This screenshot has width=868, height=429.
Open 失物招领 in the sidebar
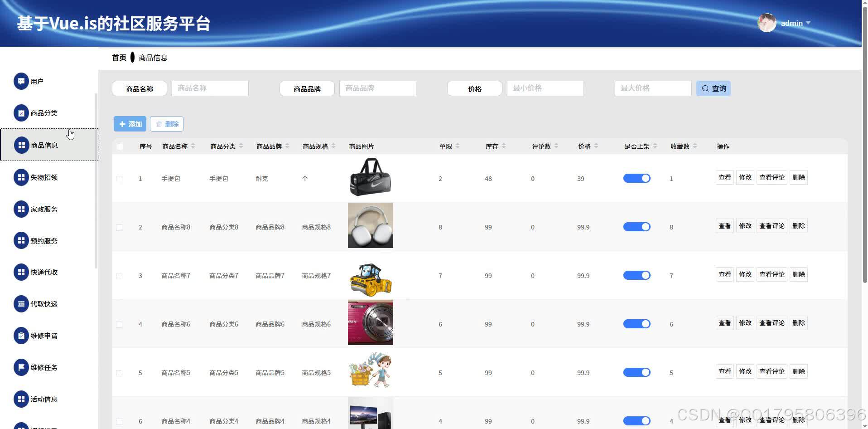[49, 177]
